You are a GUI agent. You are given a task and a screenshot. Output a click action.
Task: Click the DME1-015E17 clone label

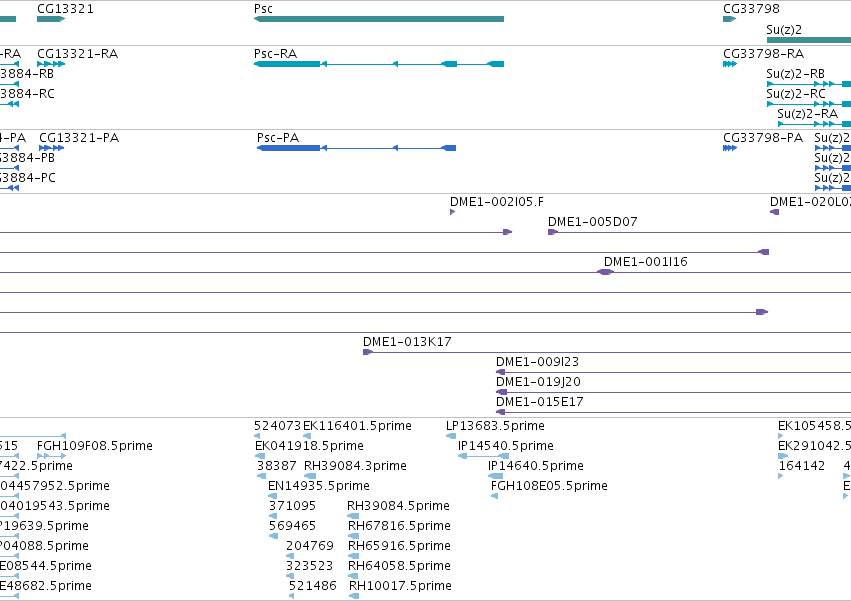coord(539,402)
